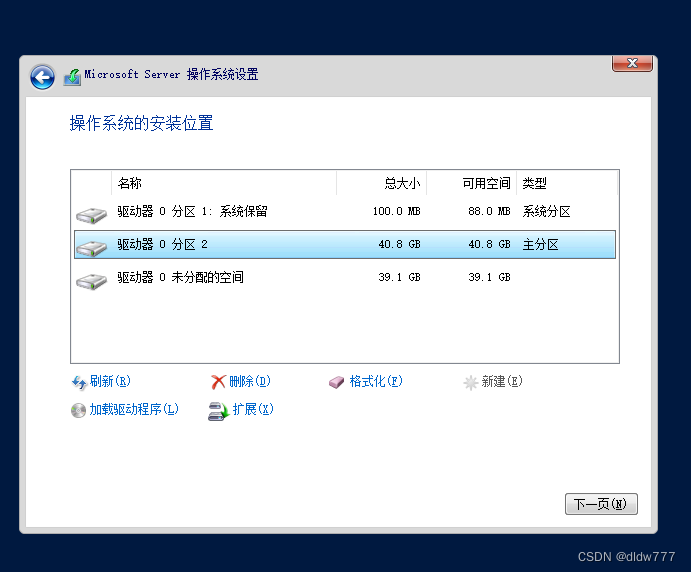Select row 驱动器 0 未分配的空间
Image resolution: width=691 pixels, height=572 pixels.
(x=345, y=278)
